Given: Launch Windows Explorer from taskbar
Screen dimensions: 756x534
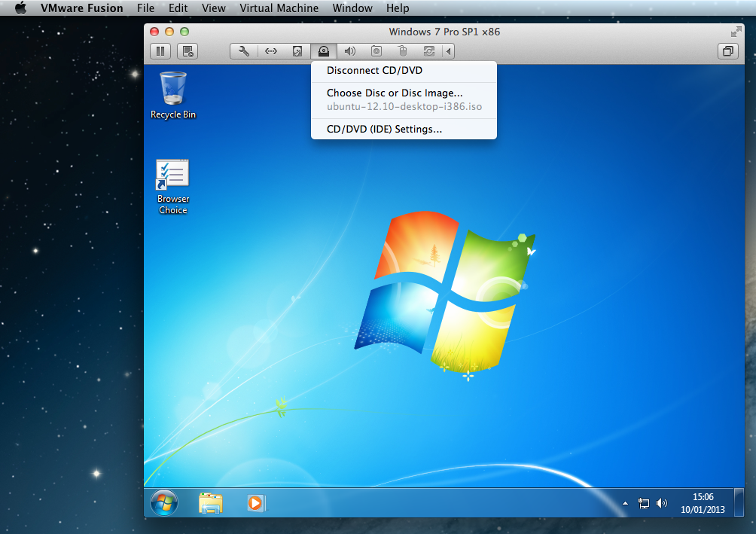Looking at the screenshot, I should coord(211,502).
